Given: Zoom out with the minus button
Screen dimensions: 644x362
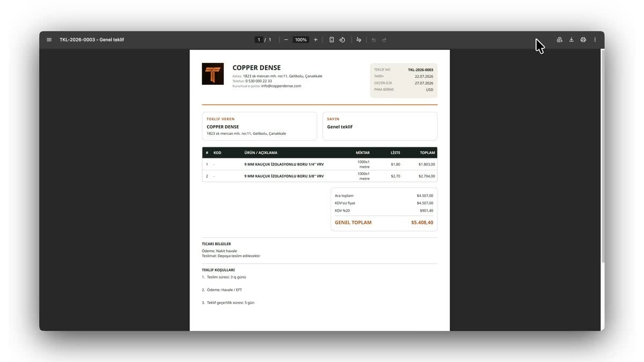Looking at the screenshot, I should coord(286,40).
